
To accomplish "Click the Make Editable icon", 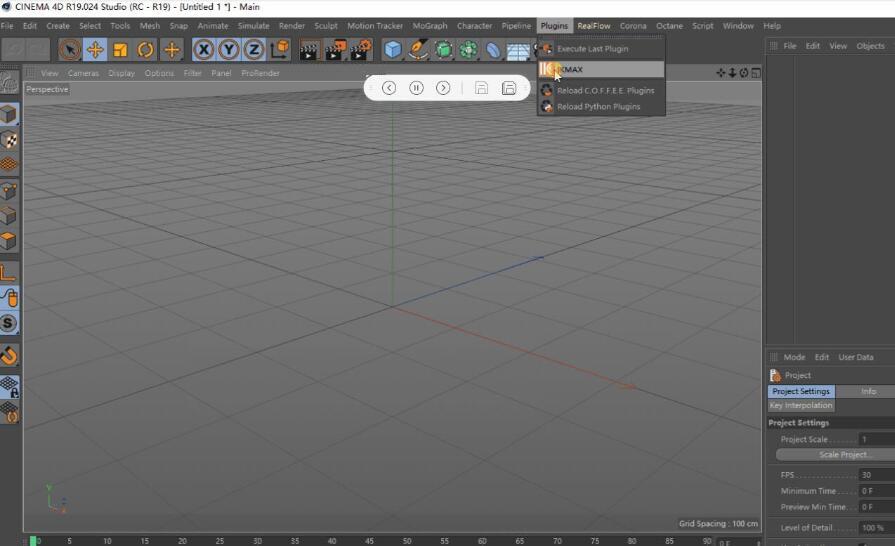I will click(10, 84).
